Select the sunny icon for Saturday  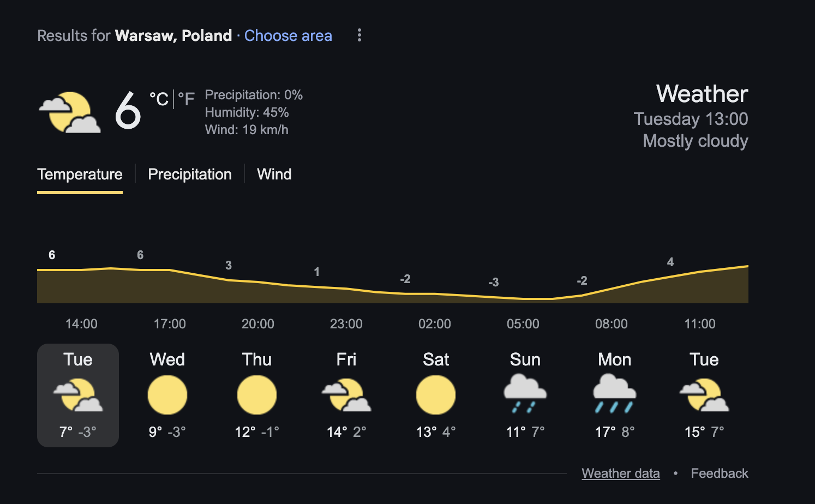(x=436, y=395)
